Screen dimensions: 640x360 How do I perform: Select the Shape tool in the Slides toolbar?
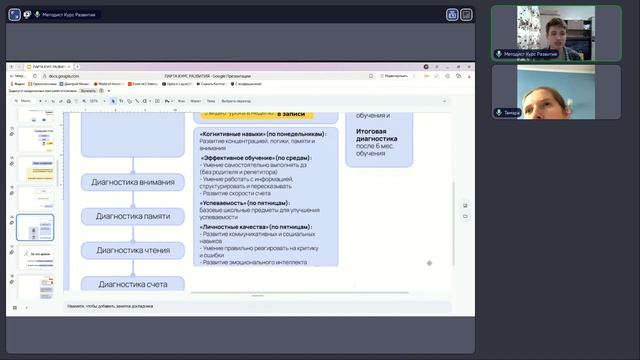[129, 101]
